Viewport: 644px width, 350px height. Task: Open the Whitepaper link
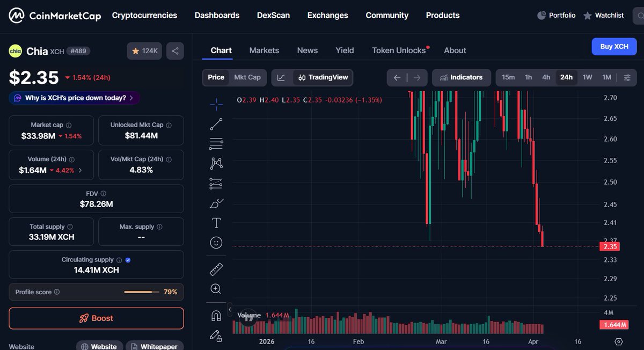coord(155,346)
